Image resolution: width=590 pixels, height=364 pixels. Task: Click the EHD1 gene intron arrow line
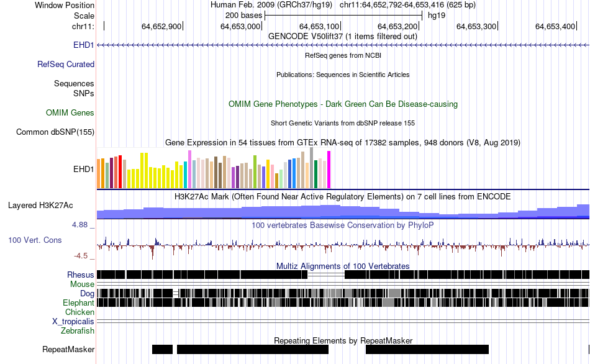pos(343,45)
